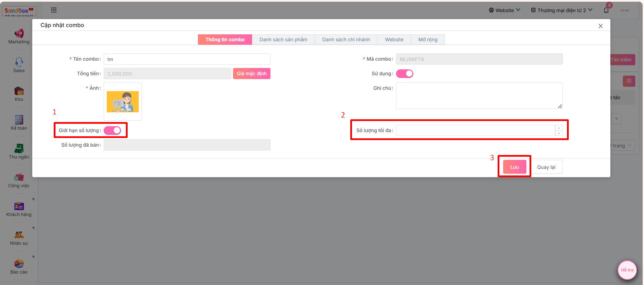Open Thu ngân cashier icon
Image resolution: width=644 pixels, height=285 pixels.
tap(19, 148)
